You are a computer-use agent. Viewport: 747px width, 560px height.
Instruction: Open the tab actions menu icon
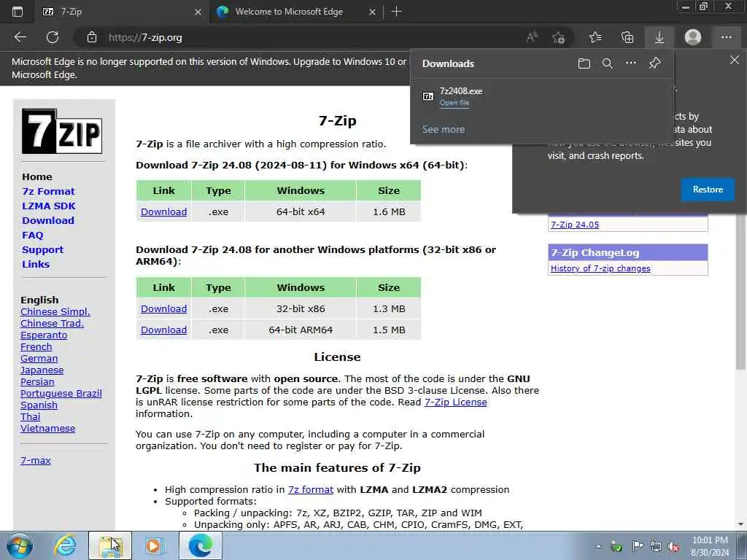coord(18,12)
